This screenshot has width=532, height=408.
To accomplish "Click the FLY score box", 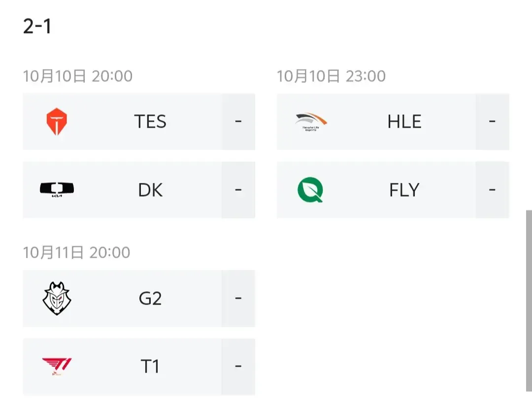I will 492,190.
